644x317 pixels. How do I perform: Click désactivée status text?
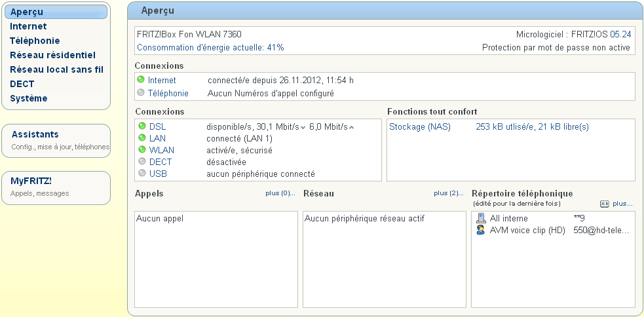pos(226,162)
